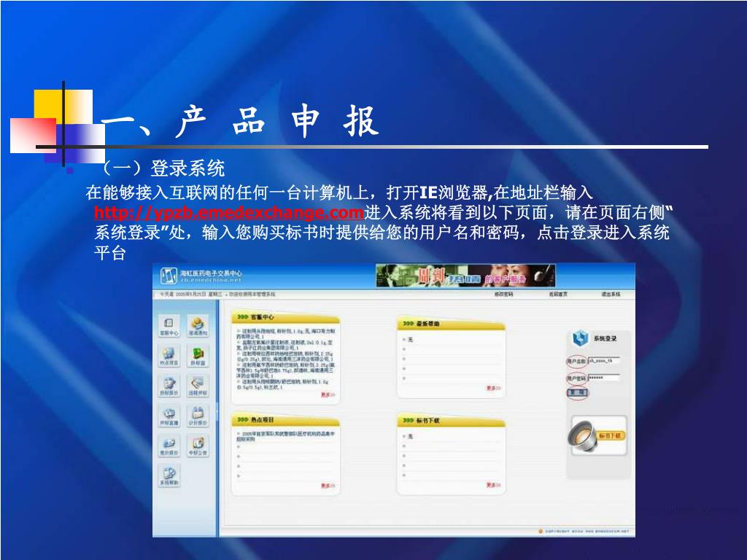Open the 开标直播 sidebar icon
The width and height of the screenshot is (747, 560).
pyautogui.click(x=169, y=415)
